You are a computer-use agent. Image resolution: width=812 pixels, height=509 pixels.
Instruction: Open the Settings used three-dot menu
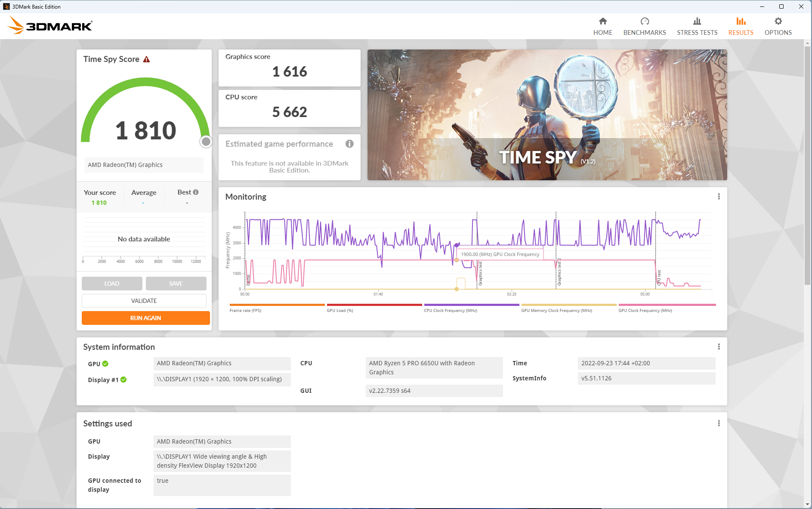coord(719,423)
